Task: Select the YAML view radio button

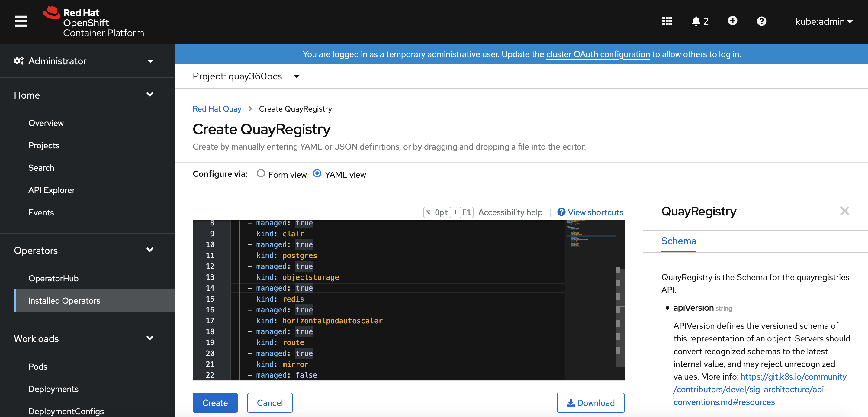Action: [x=317, y=174]
